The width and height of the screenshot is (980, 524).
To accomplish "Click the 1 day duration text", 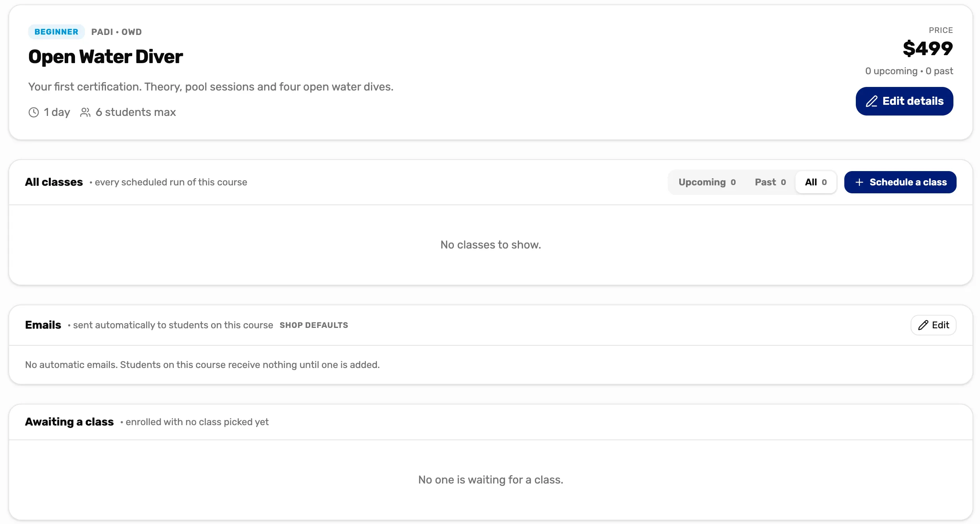I will [x=57, y=112].
